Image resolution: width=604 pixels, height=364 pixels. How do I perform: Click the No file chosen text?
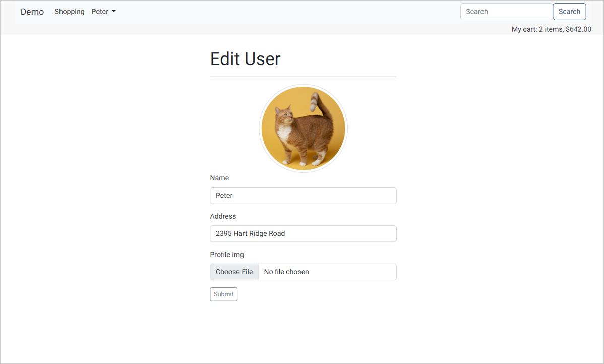(286, 272)
